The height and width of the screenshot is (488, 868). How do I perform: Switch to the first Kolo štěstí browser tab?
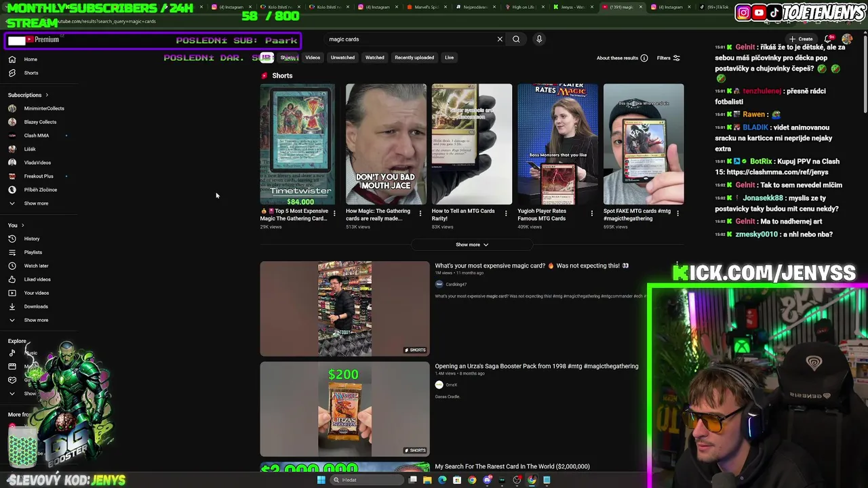281,7
